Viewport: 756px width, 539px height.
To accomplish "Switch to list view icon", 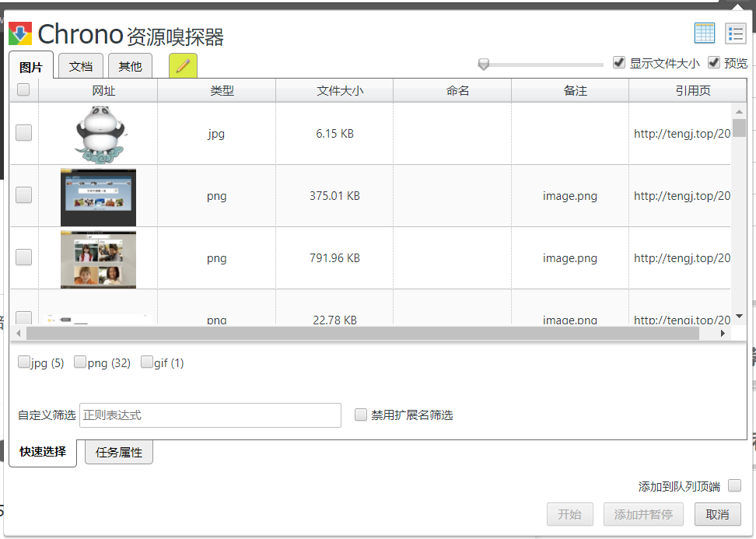I will click(x=736, y=33).
